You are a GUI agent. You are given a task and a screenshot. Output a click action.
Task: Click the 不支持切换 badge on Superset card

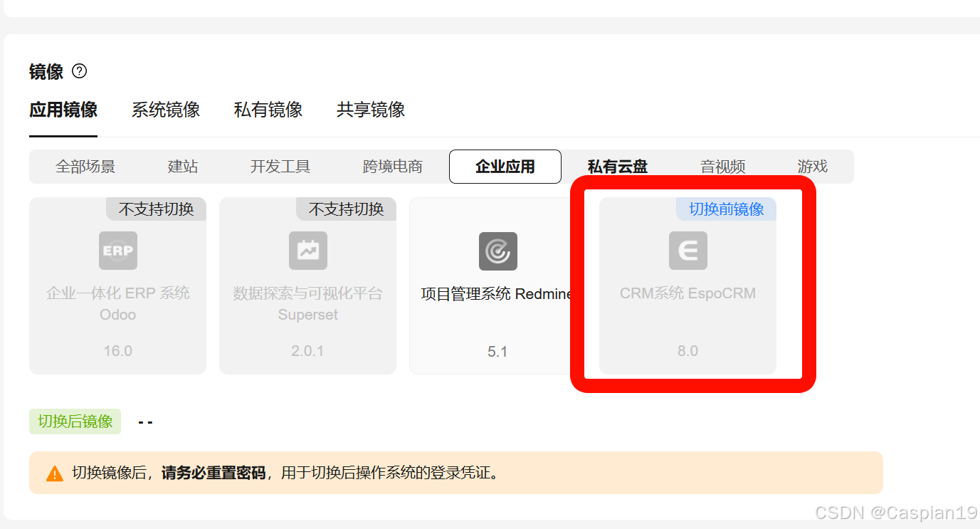(346, 209)
